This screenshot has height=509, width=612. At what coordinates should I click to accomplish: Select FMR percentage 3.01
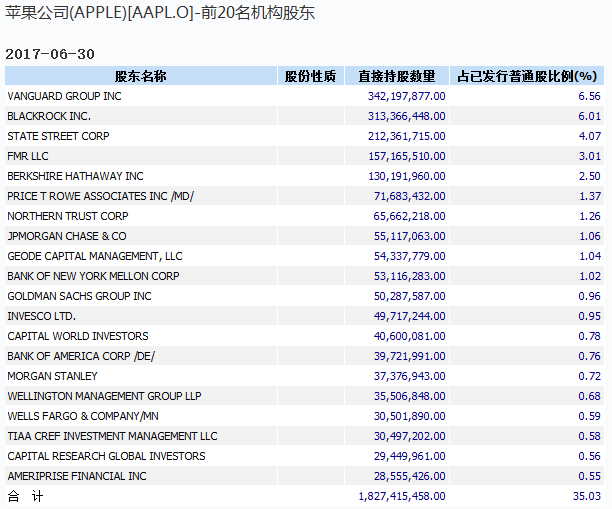tap(589, 156)
